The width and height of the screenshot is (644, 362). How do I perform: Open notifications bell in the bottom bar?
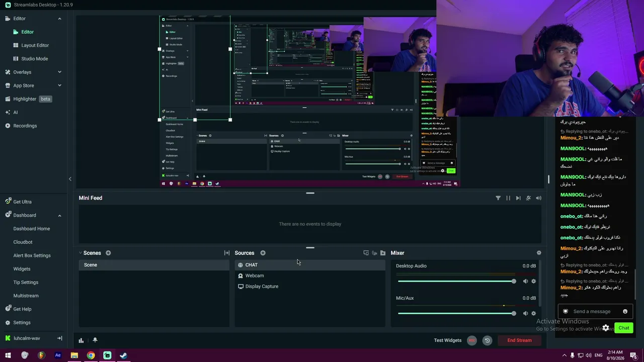click(95, 340)
